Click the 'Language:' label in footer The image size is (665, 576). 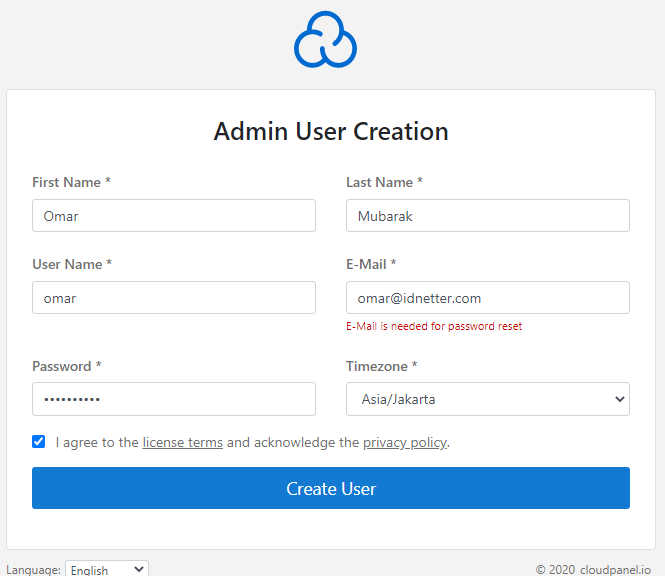coord(34,570)
